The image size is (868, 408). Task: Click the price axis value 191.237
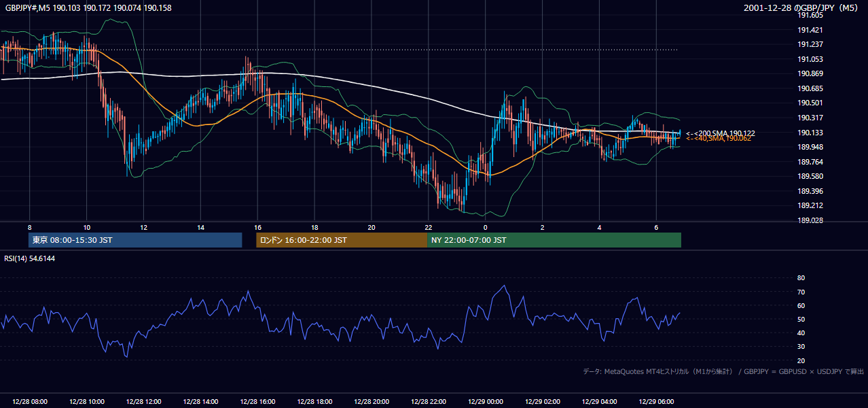click(810, 44)
